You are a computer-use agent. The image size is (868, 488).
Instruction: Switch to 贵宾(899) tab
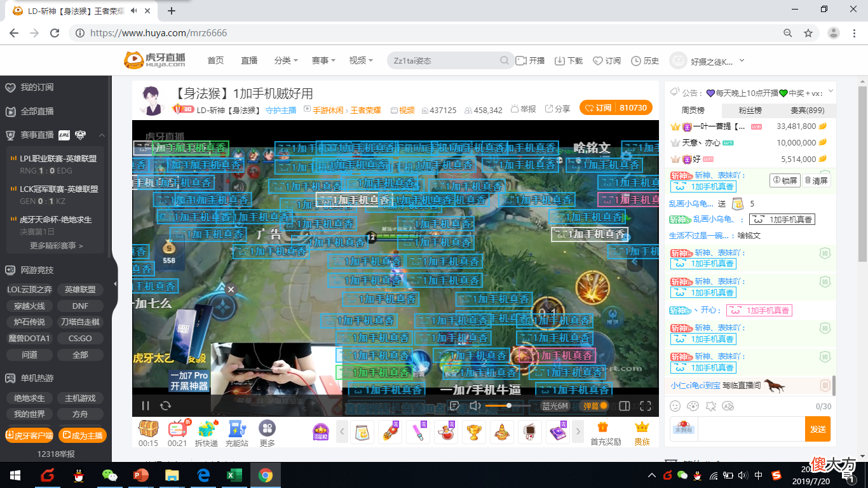(807, 110)
